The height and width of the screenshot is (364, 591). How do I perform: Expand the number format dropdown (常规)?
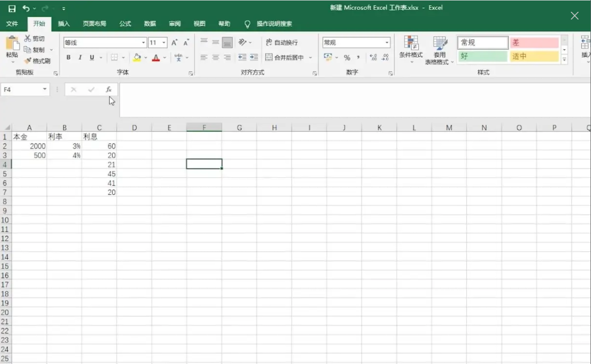[x=387, y=42]
